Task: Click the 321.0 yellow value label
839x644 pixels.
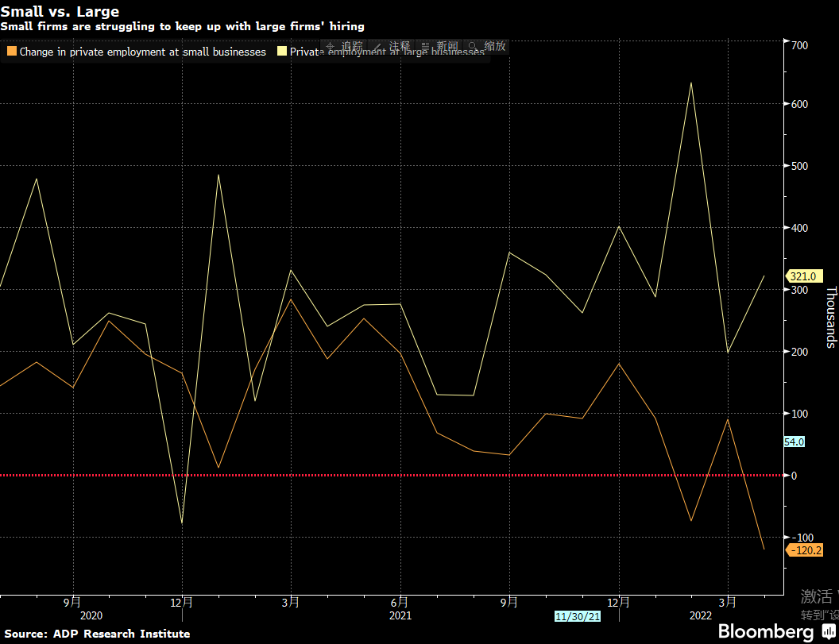Action: (x=802, y=276)
